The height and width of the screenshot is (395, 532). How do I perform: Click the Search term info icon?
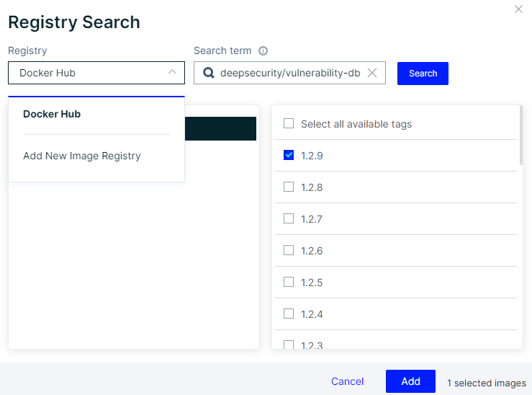[x=263, y=51]
